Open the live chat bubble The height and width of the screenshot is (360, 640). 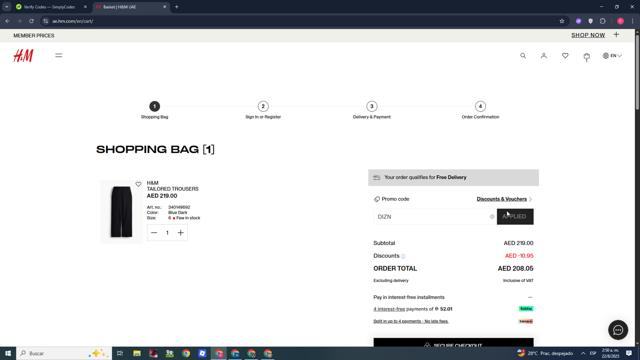pos(618,330)
